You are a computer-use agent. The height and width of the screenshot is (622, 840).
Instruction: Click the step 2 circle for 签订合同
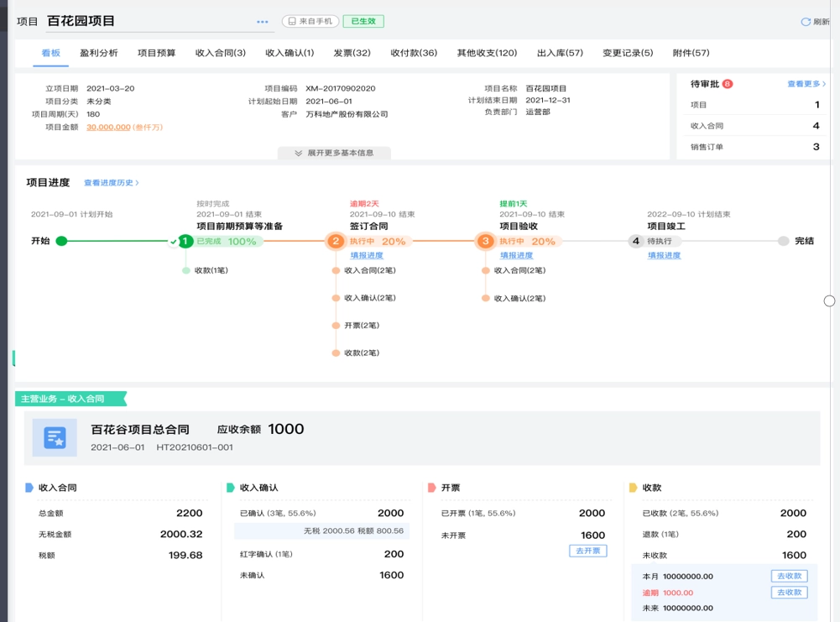tap(336, 241)
